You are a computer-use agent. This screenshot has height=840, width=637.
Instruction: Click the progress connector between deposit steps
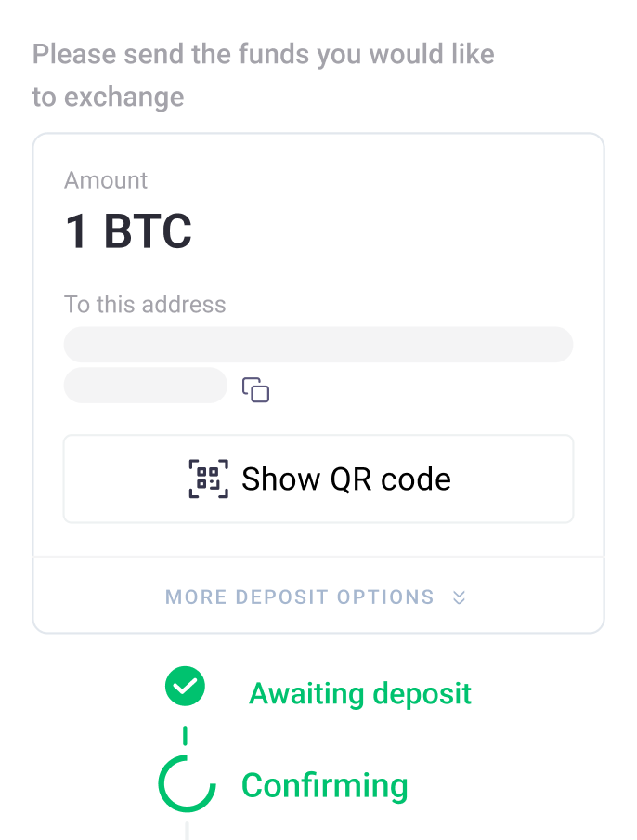(185, 737)
